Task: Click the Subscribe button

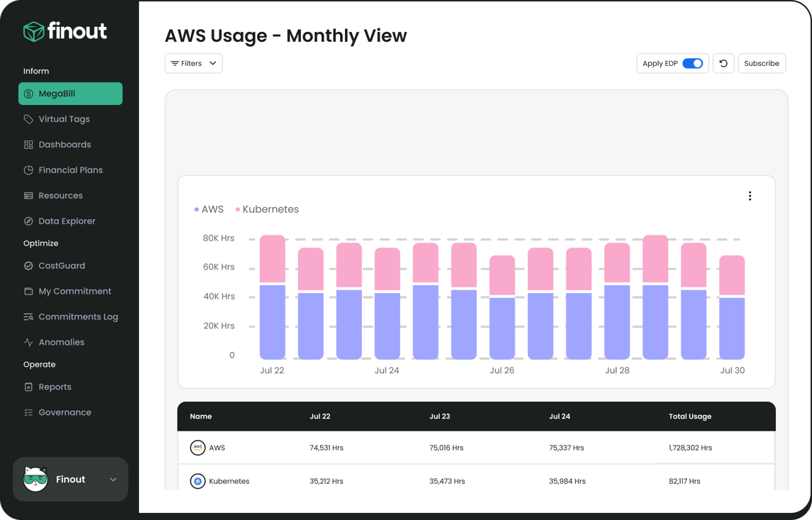Action: (762, 63)
